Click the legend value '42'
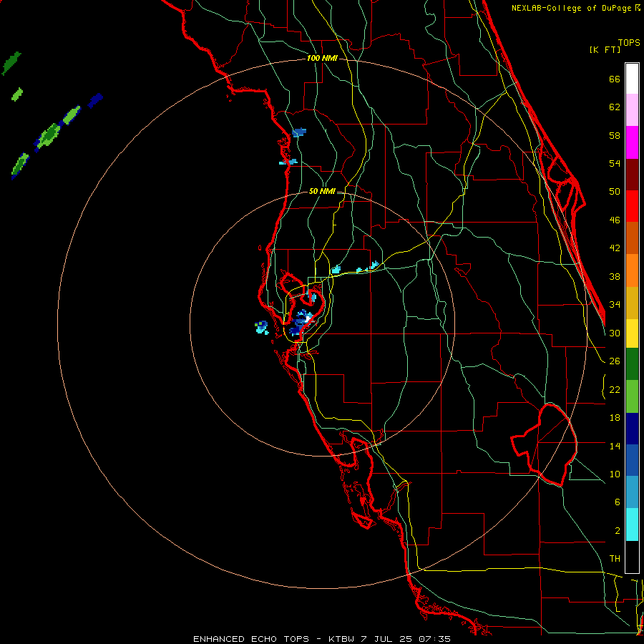This screenshot has height=644, width=644. pos(615,248)
